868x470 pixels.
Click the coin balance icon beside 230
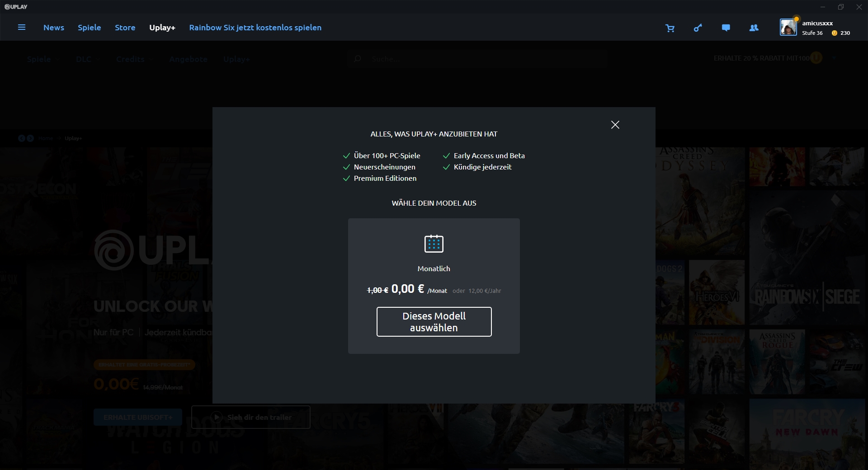tap(835, 33)
